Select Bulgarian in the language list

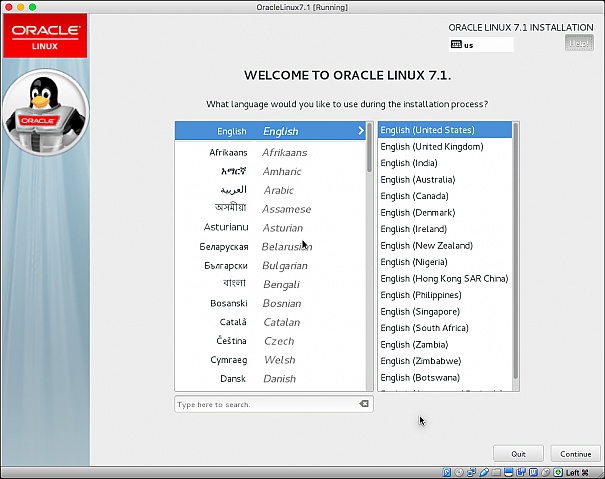coord(270,266)
